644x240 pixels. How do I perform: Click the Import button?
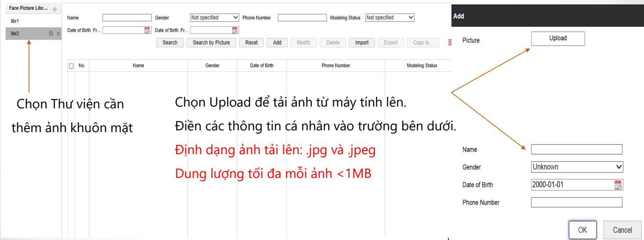(x=362, y=43)
